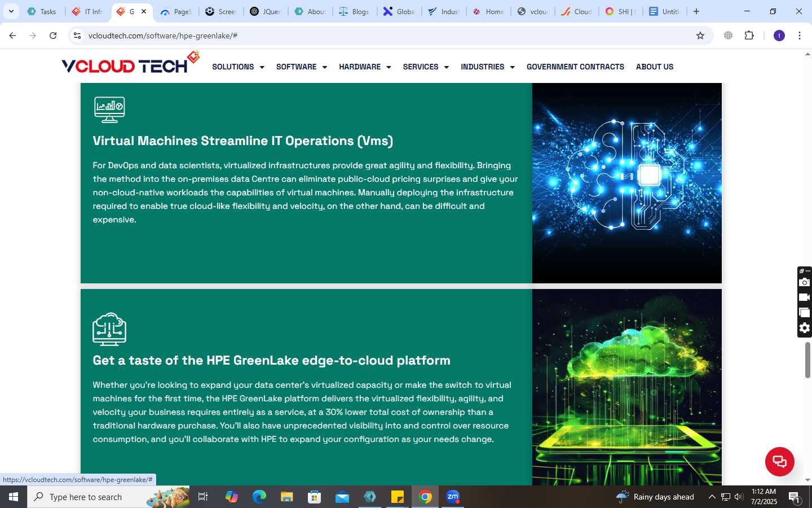This screenshot has width=812, height=508.
Task: Open the volume speaker icon in system tray
Action: pos(739,497)
